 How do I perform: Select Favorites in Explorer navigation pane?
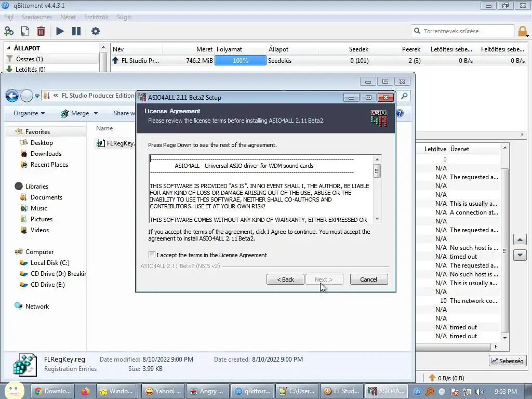coord(37,131)
